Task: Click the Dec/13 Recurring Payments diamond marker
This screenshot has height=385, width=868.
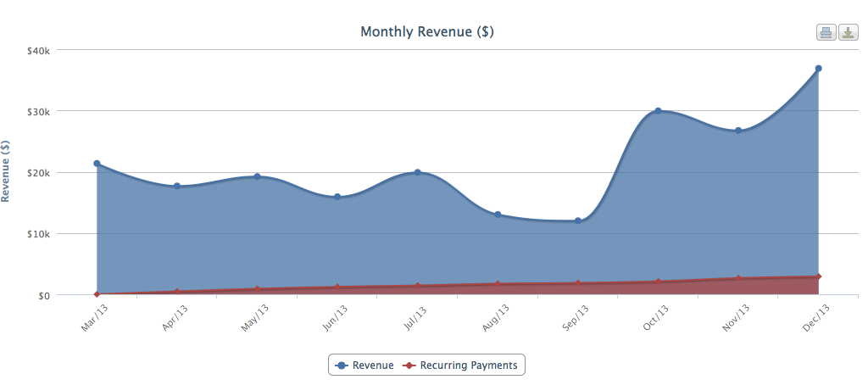Action: tap(818, 276)
